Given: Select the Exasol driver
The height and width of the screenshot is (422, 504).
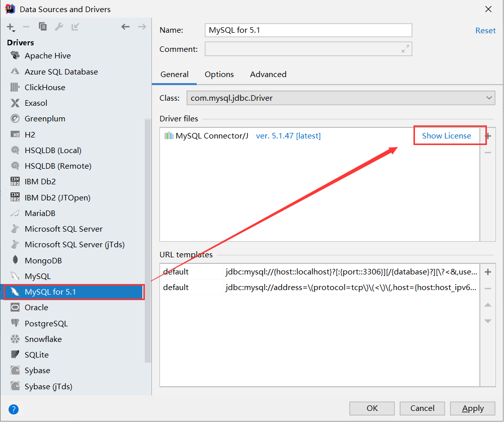Looking at the screenshot, I should click(72, 103).
